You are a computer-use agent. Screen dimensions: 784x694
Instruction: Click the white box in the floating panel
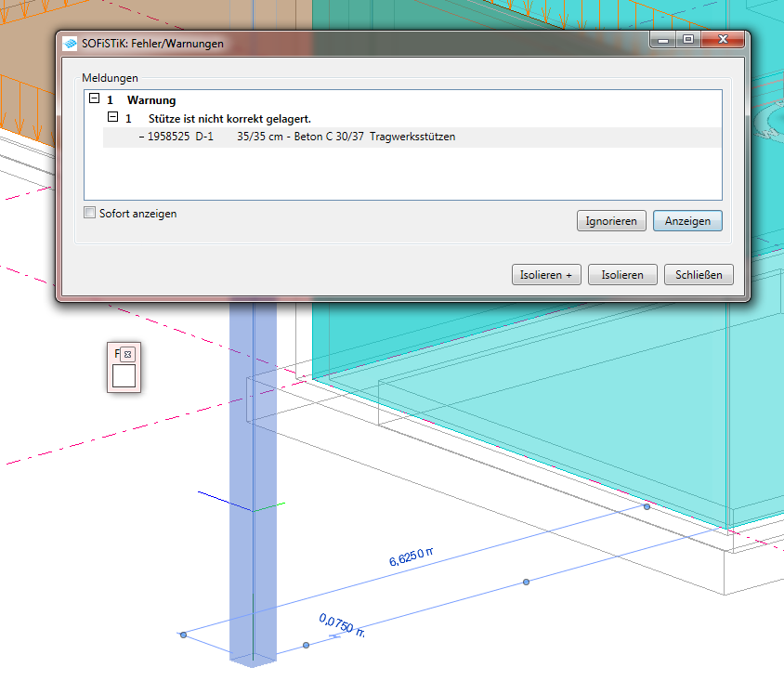pyautogui.click(x=124, y=376)
